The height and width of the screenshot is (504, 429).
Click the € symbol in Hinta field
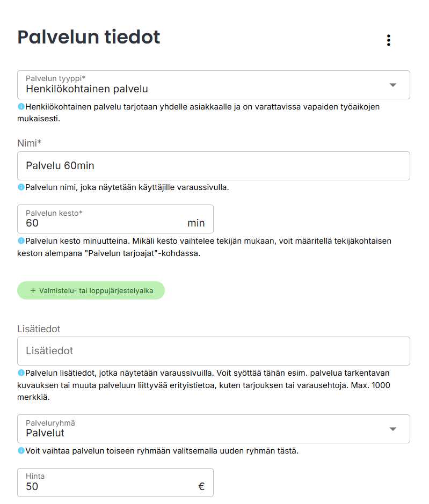[201, 487]
